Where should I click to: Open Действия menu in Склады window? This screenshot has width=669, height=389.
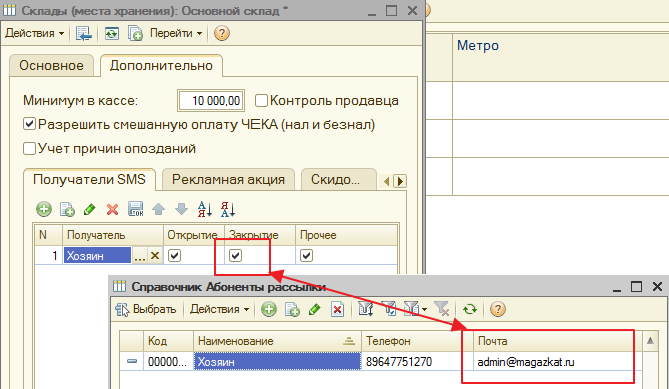tap(34, 33)
